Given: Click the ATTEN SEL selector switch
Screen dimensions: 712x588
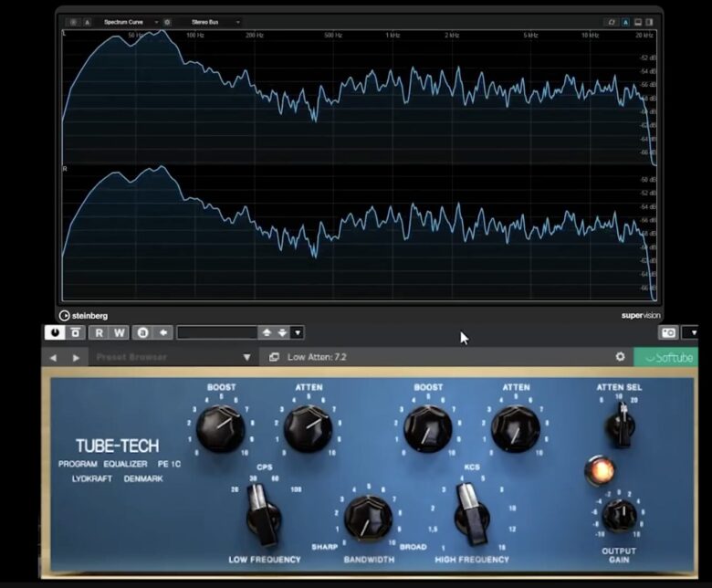Looking at the screenshot, I should coord(622,425).
